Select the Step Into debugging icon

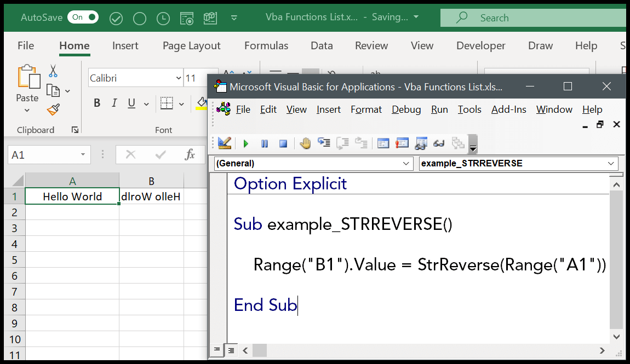click(323, 143)
